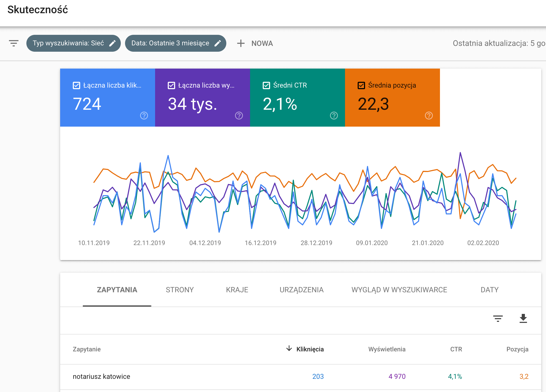Edit the search type pencil icon

coord(113,43)
